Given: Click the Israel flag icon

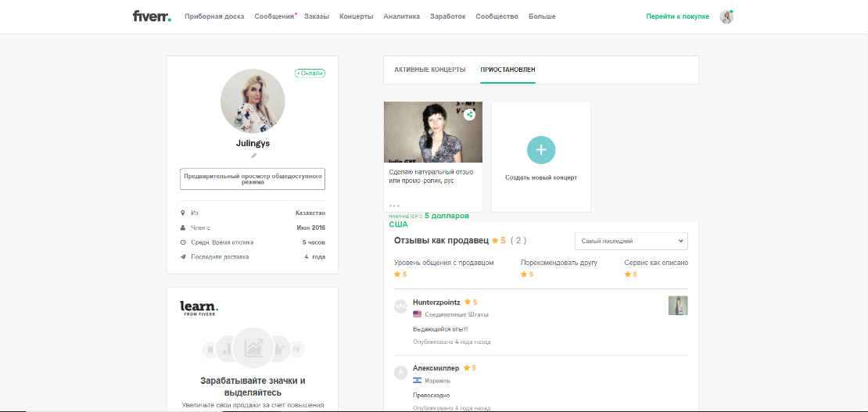Looking at the screenshot, I should [418, 381].
